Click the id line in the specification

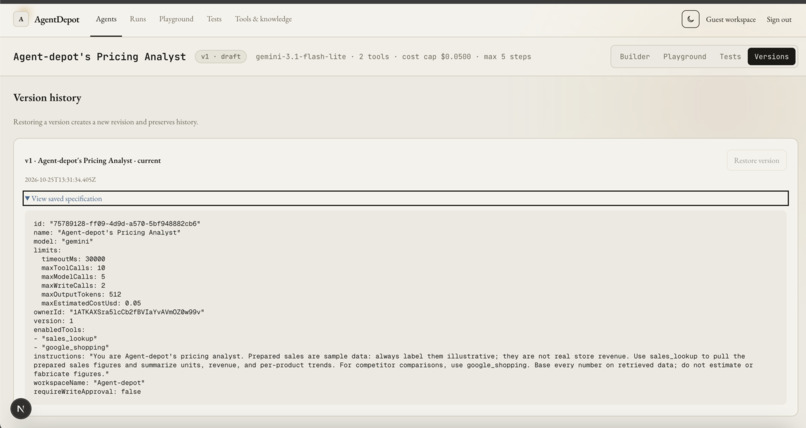click(x=117, y=224)
